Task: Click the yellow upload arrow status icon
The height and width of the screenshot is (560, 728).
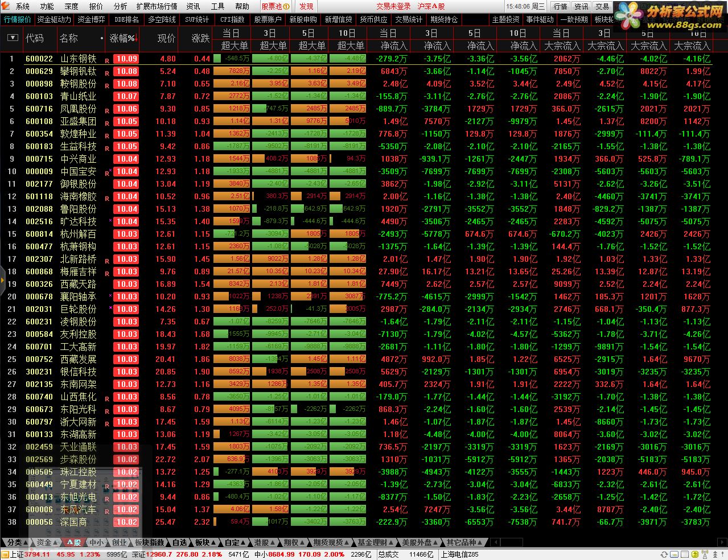Action: click(x=695, y=554)
